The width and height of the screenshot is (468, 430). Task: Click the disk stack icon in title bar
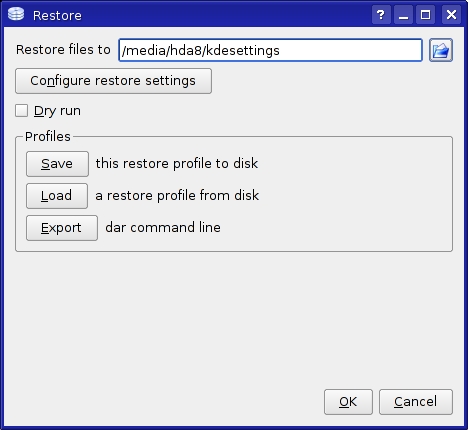pos(16,14)
